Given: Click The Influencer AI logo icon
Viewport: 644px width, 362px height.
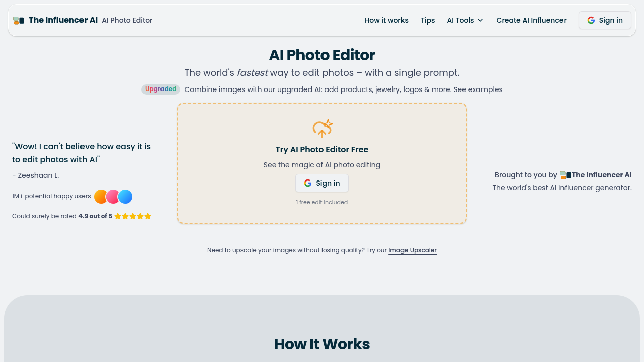Looking at the screenshot, I should pyautogui.click(x=19, y=20).
